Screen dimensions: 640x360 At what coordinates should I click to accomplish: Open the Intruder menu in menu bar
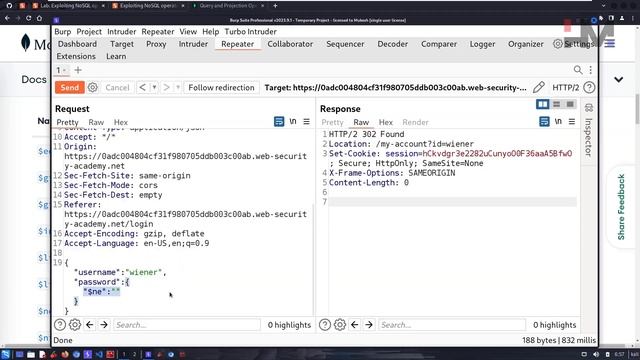[122, 31]
